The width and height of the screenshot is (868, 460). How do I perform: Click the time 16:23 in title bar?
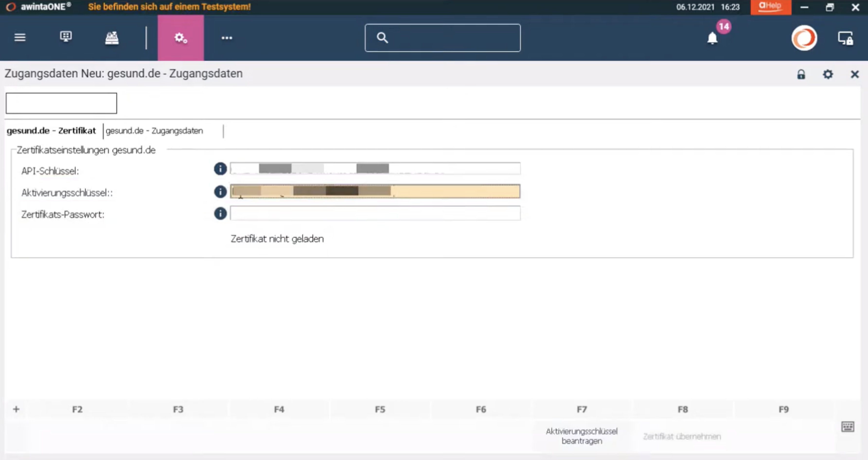730,7
